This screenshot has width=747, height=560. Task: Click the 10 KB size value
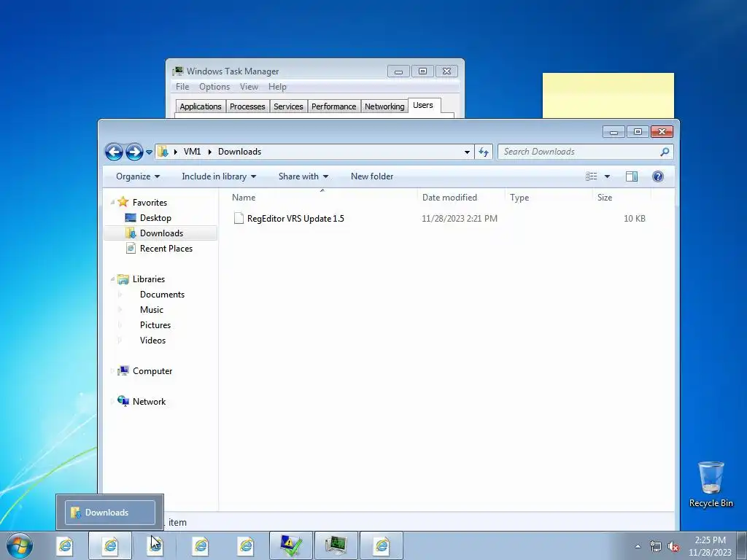coord(635,219)
